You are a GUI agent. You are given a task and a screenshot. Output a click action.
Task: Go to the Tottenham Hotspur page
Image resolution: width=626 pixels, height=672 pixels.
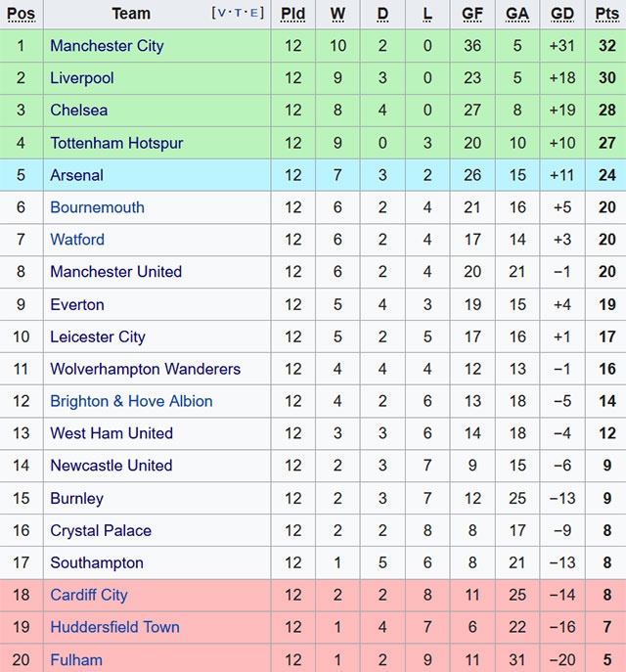(116, 143)
